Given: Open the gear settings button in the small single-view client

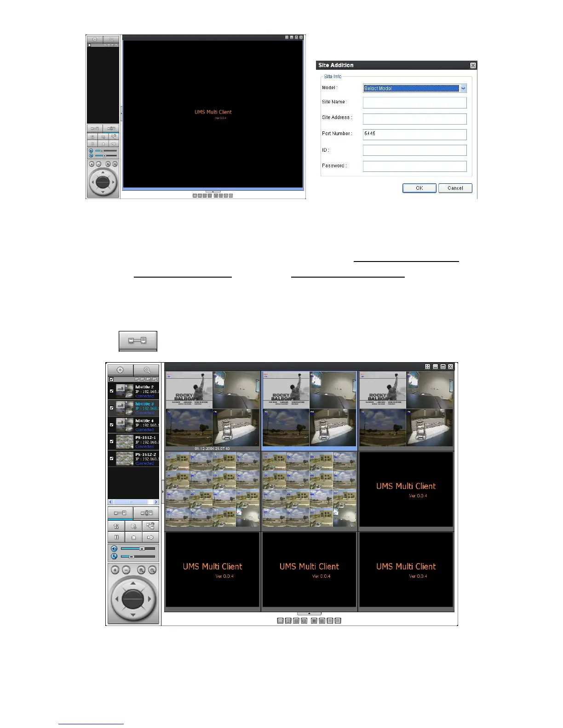Looking at the screenshot, I should tap(95, 40).
